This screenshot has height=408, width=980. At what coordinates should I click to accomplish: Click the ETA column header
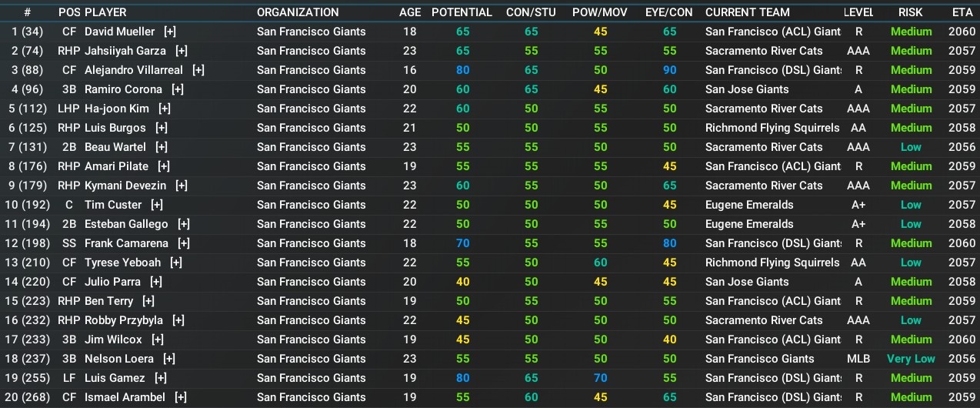click(962, 12)
